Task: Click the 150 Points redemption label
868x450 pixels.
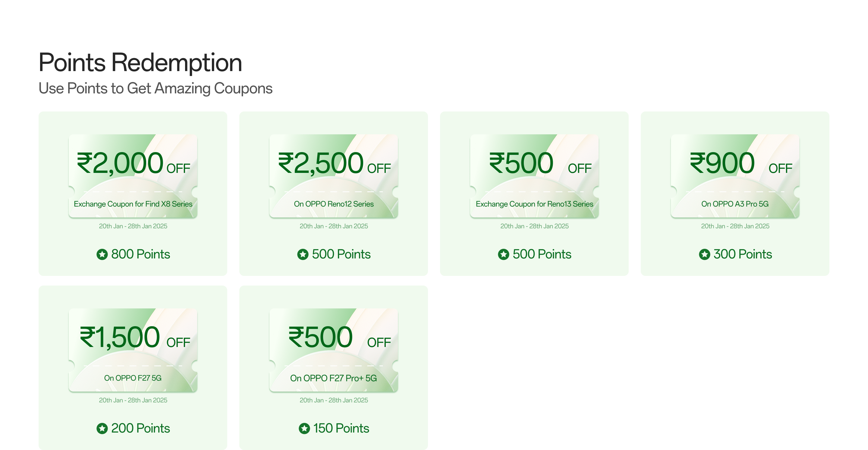Action: [x=341, y=428]
